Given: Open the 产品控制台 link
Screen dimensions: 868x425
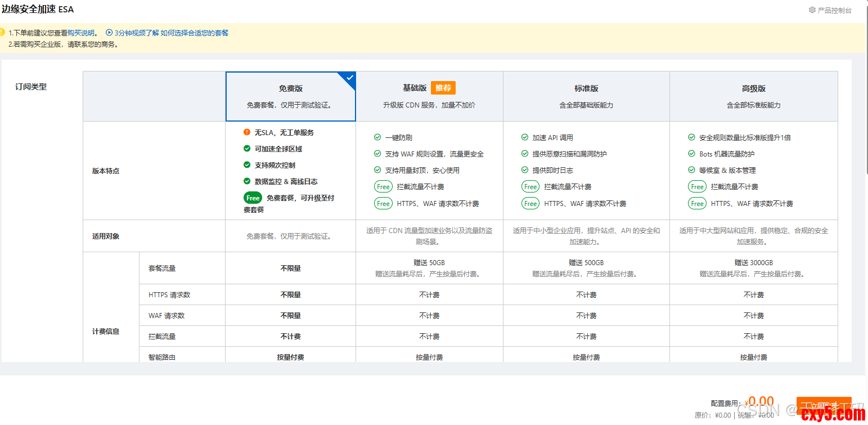Looking at the screenshot, I should [834, 10].
